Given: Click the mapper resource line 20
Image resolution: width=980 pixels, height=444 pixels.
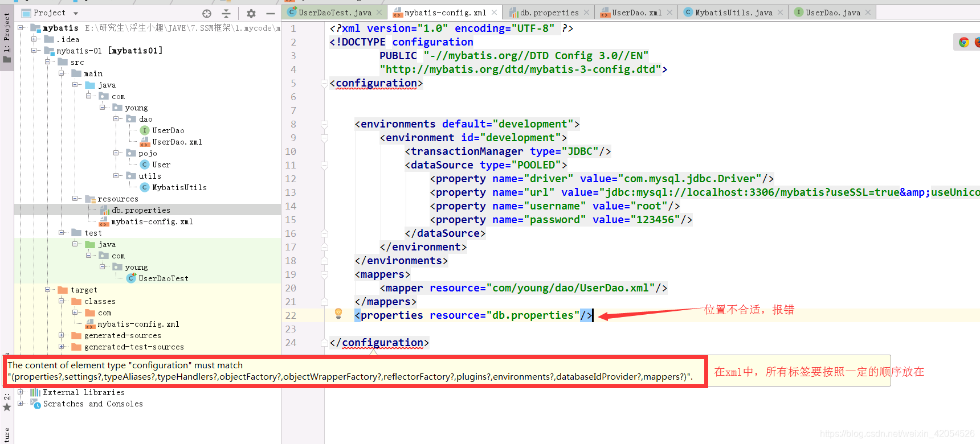Looking at the screenshot, I should (524, 288).
